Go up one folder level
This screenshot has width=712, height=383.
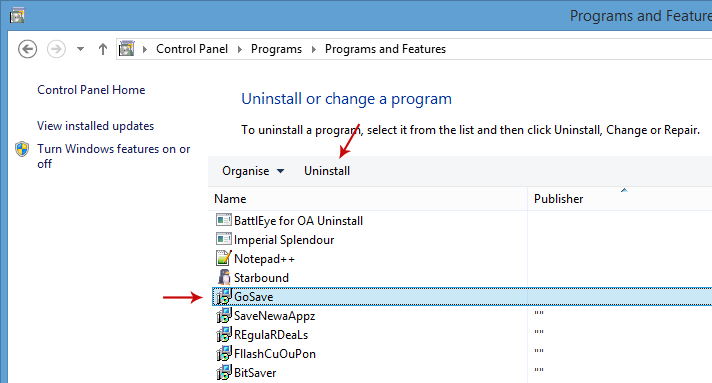tap(103, 49)
